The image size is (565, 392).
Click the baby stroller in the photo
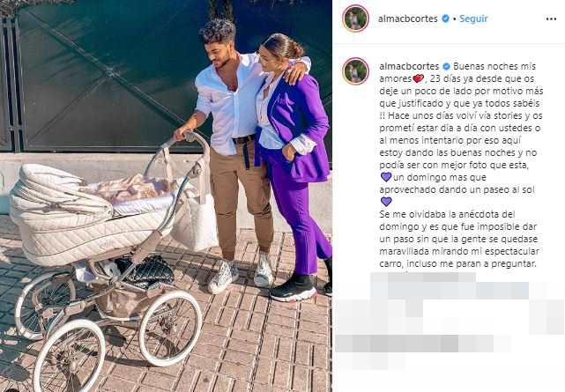point(105,252)
